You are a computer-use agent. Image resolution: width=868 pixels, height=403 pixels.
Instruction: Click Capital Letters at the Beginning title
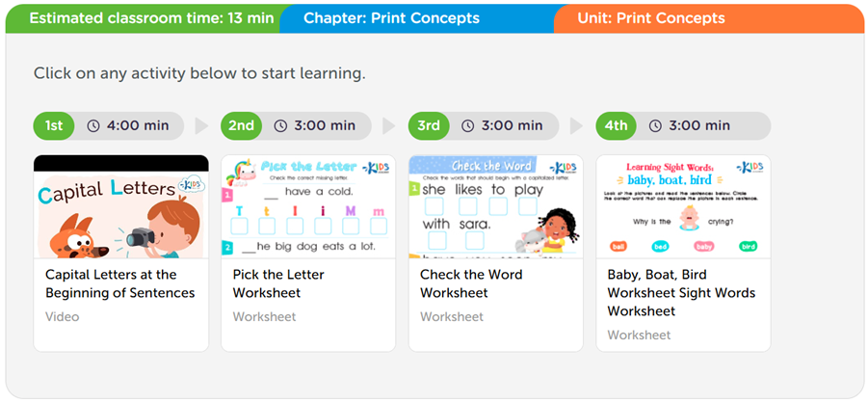pyautogui.click(x=119, y=283)
